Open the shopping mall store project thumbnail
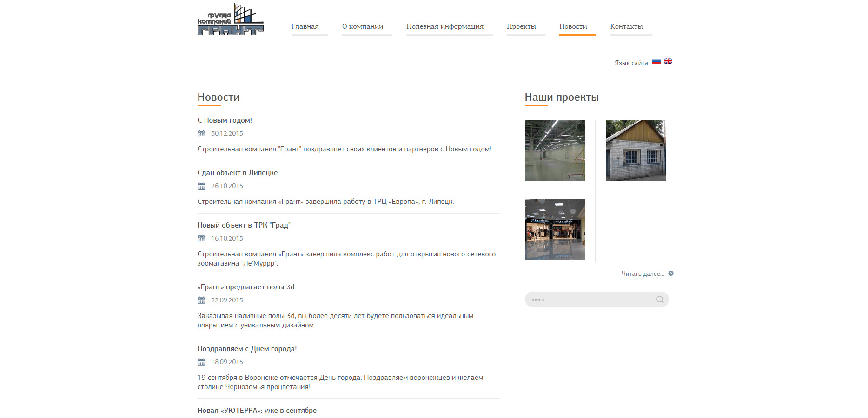Viewport: 868px width, 418px height. [x=555, y=229]
